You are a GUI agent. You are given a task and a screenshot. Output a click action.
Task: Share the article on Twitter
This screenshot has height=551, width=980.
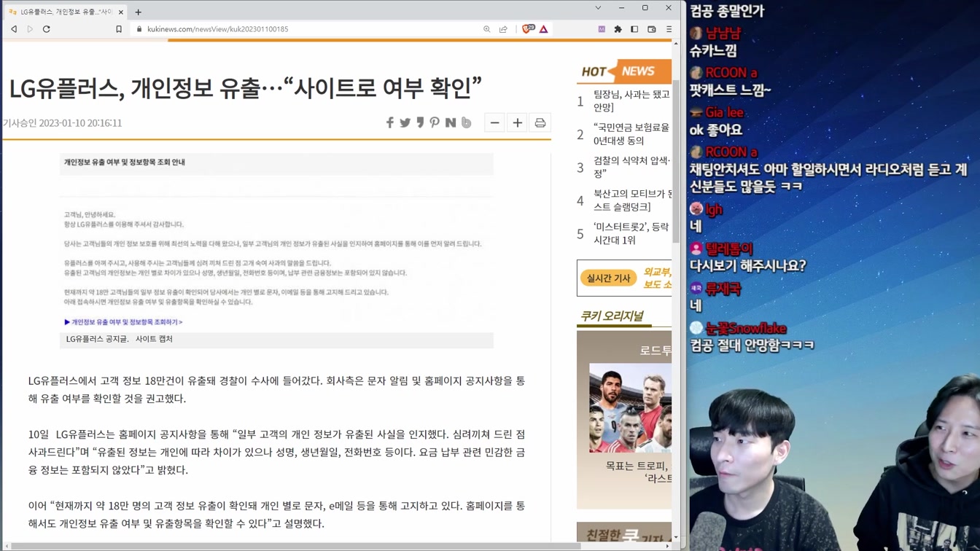tap(405, 122)
